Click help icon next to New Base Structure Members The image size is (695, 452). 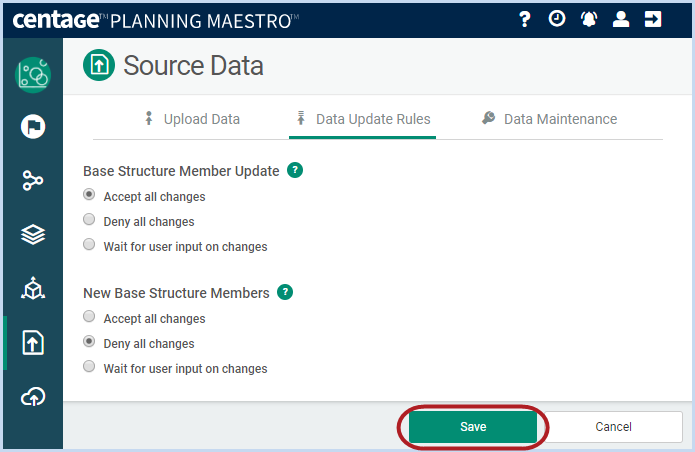tap(285, 292)
